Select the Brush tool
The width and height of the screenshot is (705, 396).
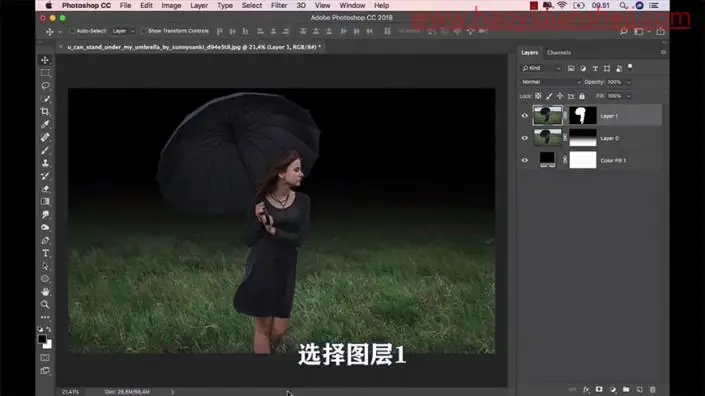[45, 150]
